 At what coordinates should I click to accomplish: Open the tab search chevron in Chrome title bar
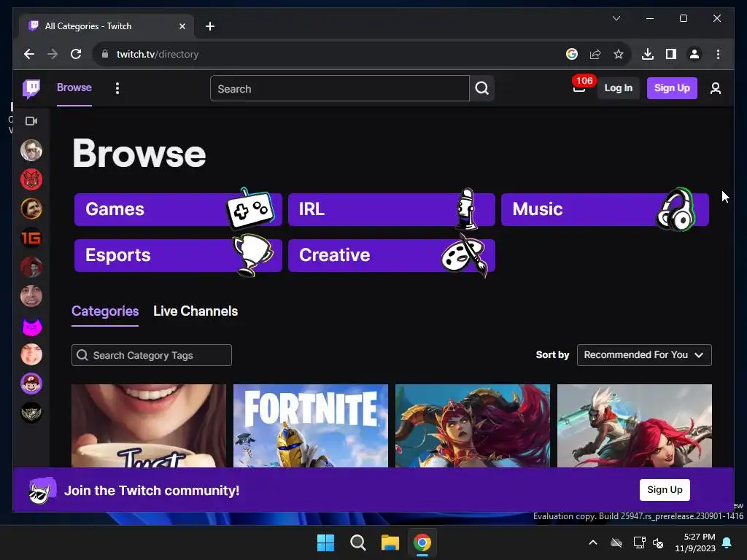616,18
